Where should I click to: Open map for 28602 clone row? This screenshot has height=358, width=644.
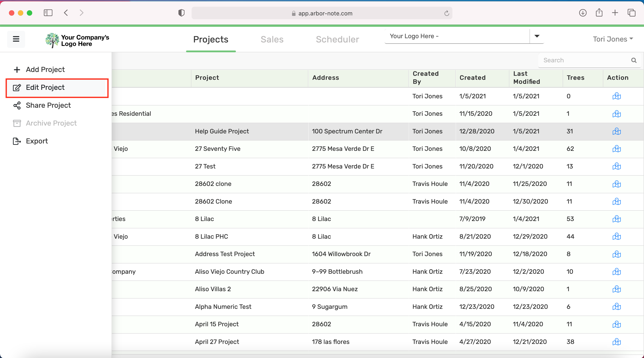pyautogui.click(x=616, y=184)
